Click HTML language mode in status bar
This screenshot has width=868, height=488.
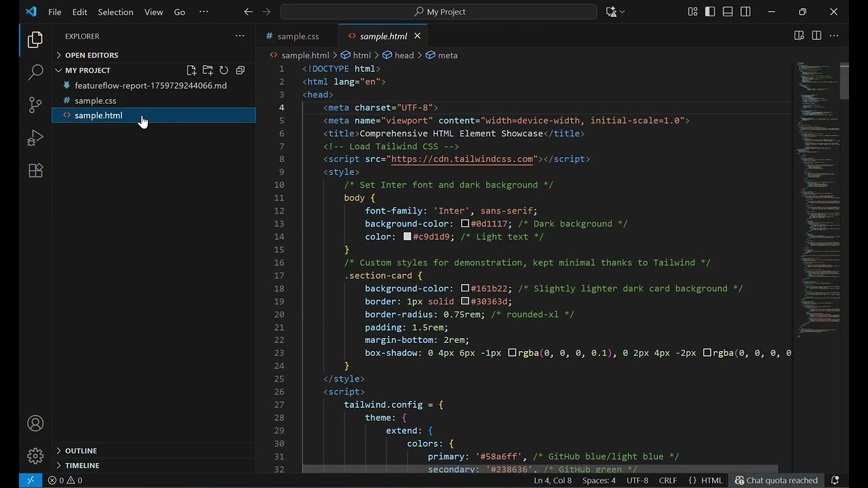706,481
